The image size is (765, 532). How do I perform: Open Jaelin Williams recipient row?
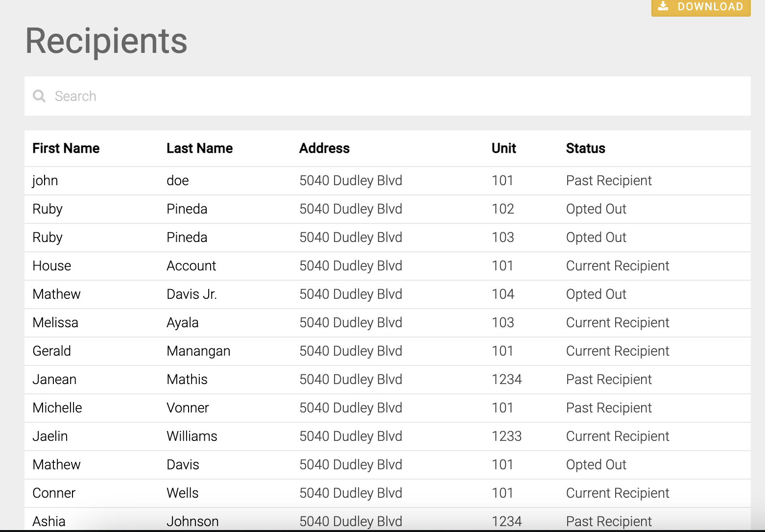pos(387,436)
